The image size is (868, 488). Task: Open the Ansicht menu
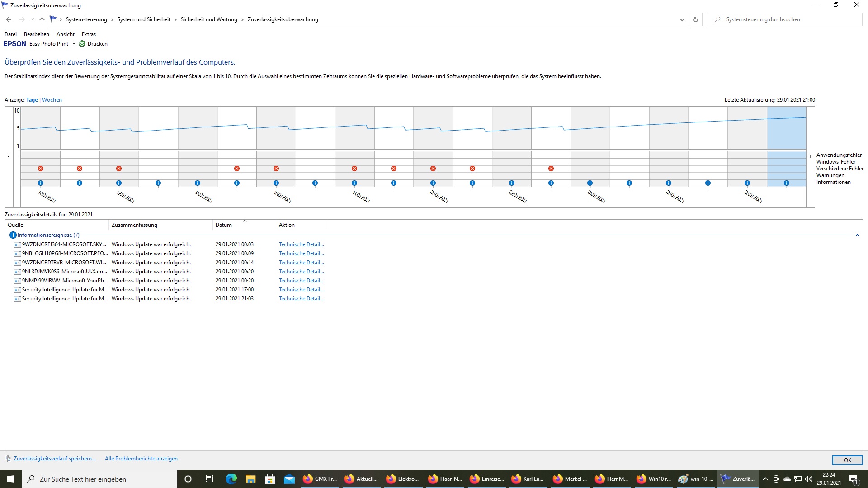66,34
